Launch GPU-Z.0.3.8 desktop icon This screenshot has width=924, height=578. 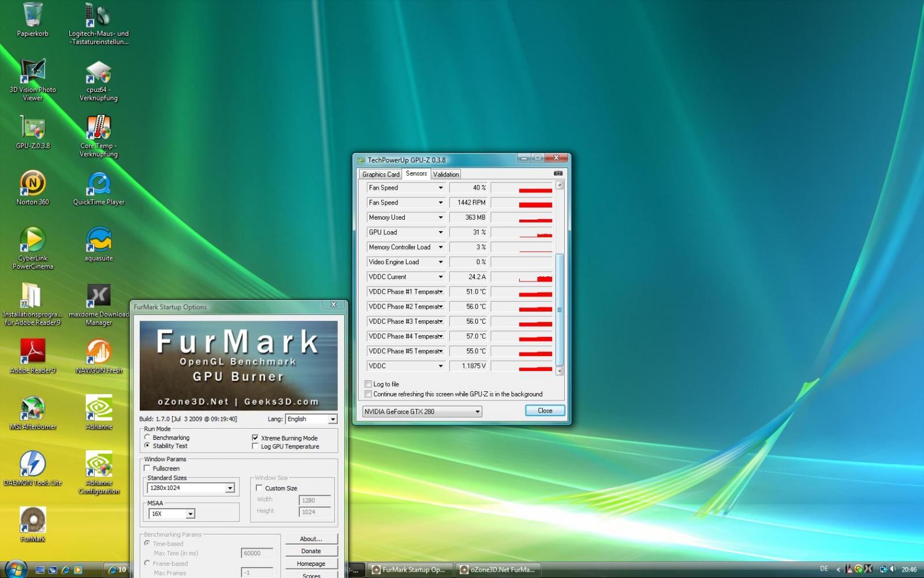pos(32,127)
